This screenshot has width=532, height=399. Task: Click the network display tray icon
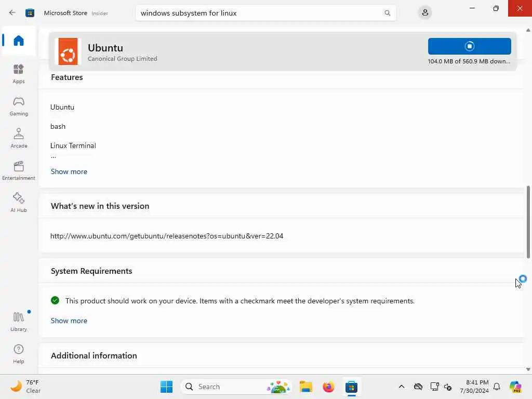(x=434, y=387)
